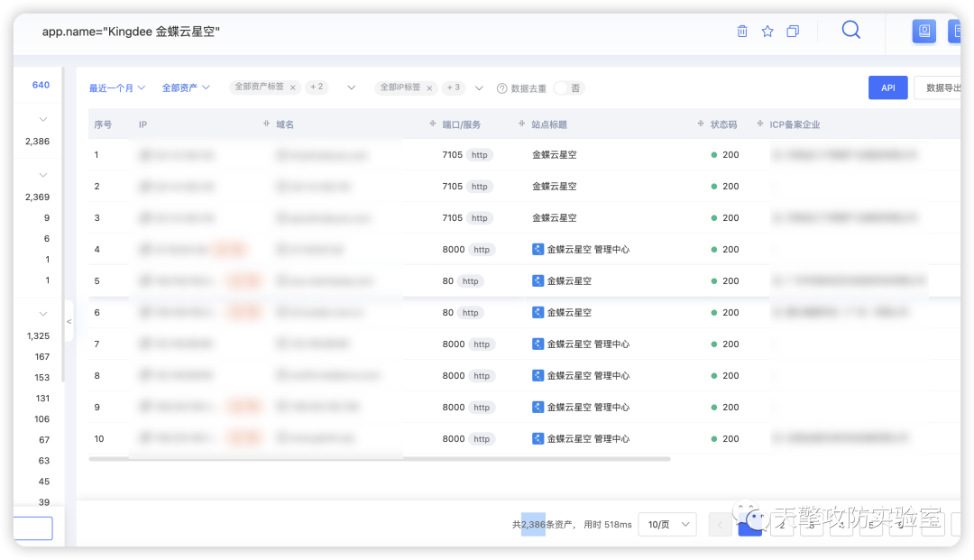This screenshot has height=560, width=974.
Task: Remove the 全部IP标签 tag
Action: pyautogui.click(x=429, y=88)
